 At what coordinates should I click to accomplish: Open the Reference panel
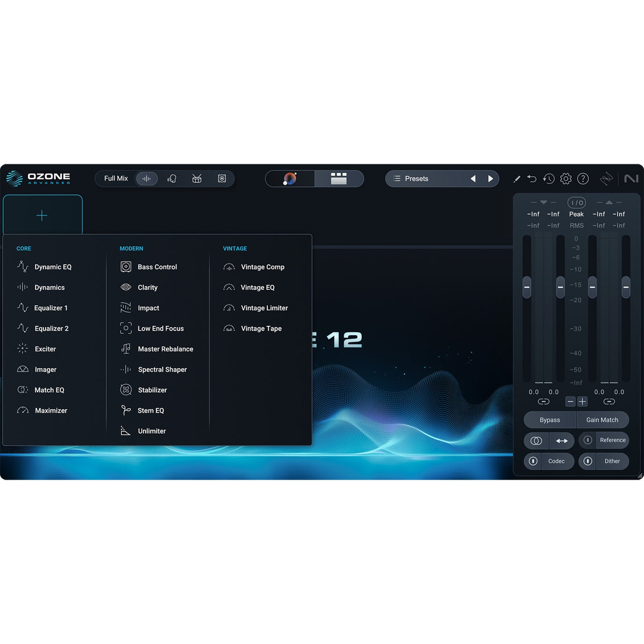pyautogui.click(x=613, y=440)
